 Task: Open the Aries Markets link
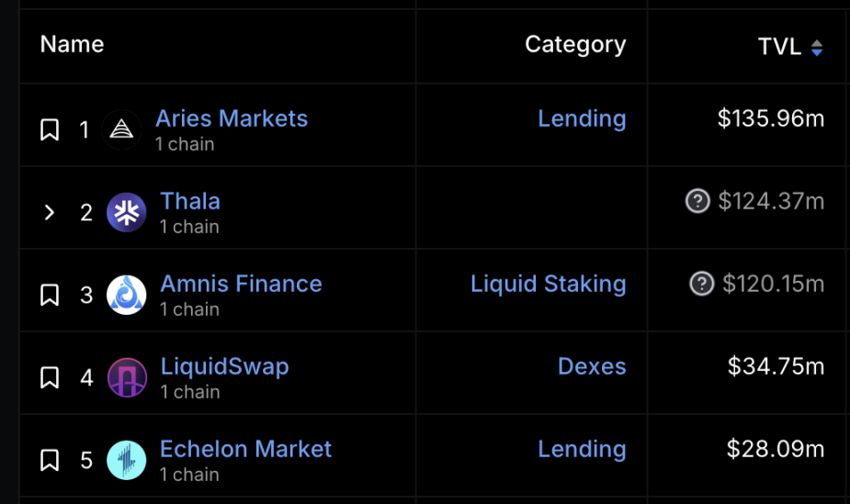[232, 118]
